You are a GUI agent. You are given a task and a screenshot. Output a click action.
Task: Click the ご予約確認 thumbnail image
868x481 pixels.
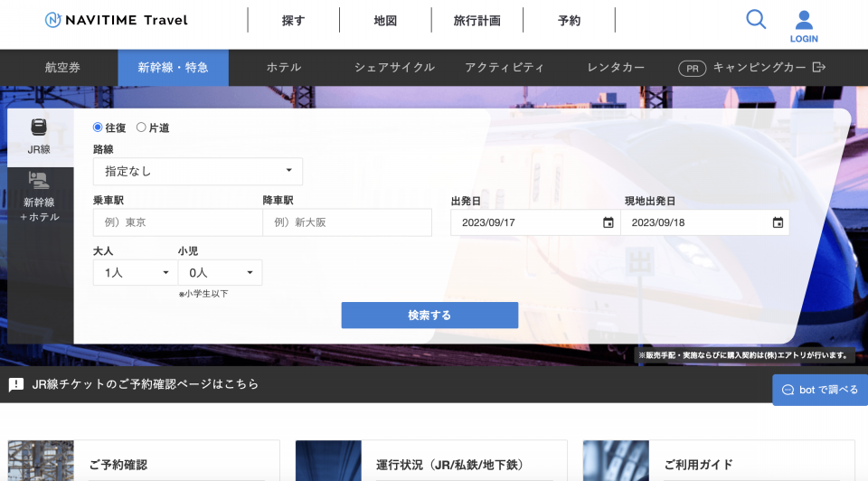point(41,460)
